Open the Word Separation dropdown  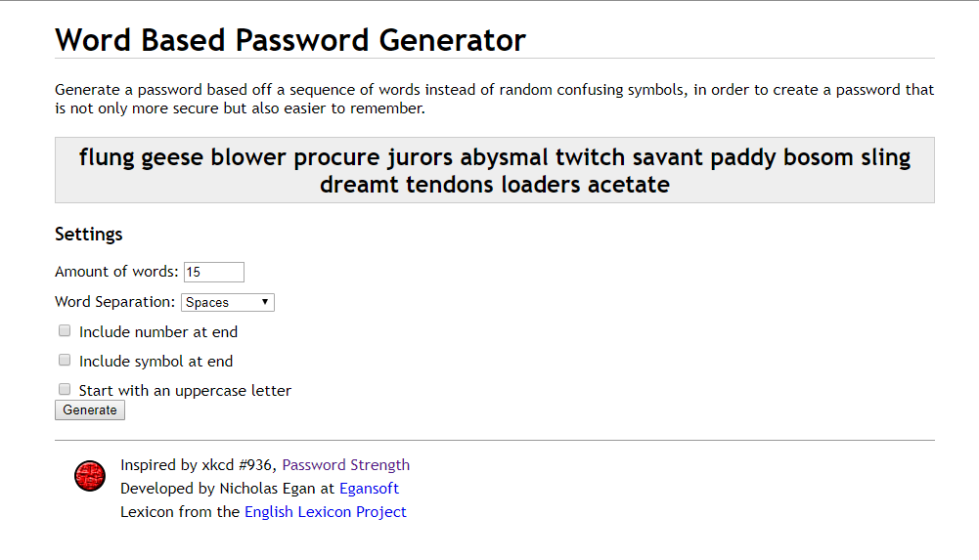click(x=228, y=302)
